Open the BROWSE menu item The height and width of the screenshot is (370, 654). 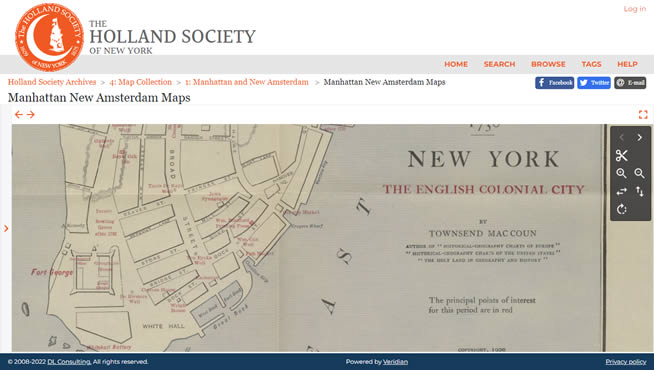click(x=548, y=64)
